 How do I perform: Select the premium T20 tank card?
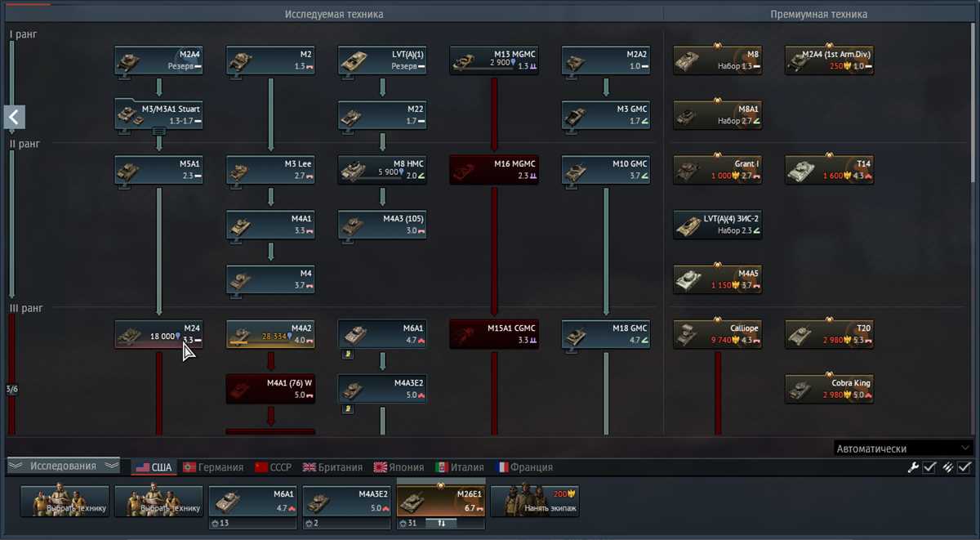pyautogui.click(x=830, y=334)
